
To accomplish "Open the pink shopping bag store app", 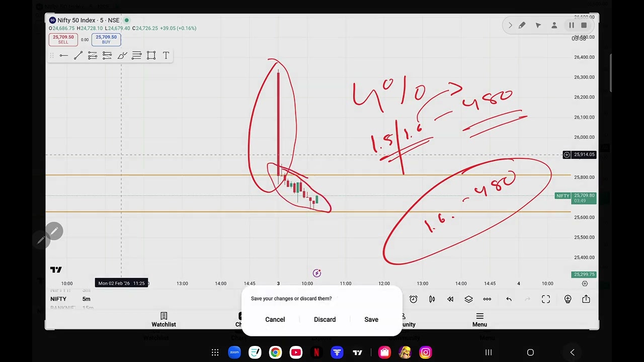I will click(384, 352).
